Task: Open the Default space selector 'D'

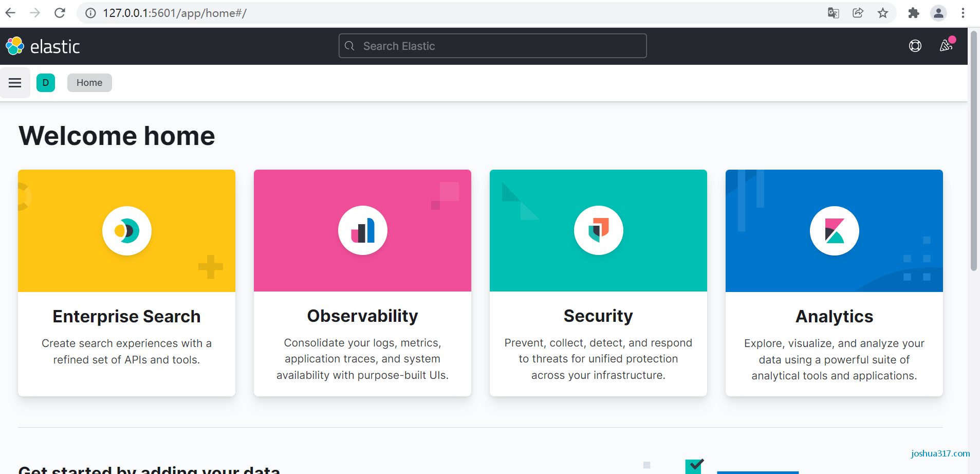Action: pyautogui.click(x=46, y=83)
